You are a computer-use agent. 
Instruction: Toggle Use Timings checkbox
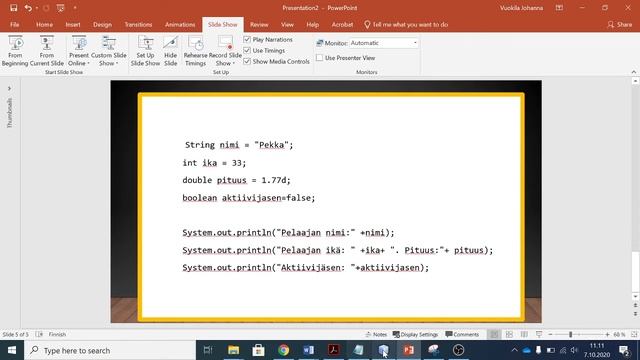(247, 51)
